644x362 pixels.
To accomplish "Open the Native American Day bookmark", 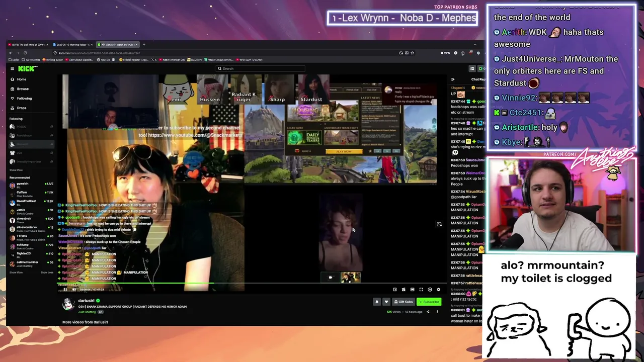I will click(172, 60).
